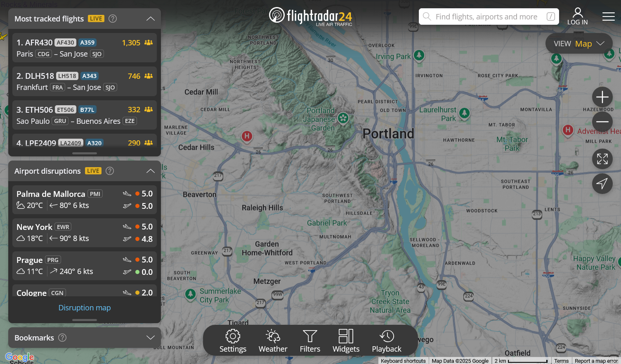Click hospital marker near Cedar Hills
The height and width of the screenshot is (364, 621).
(247, 136)
